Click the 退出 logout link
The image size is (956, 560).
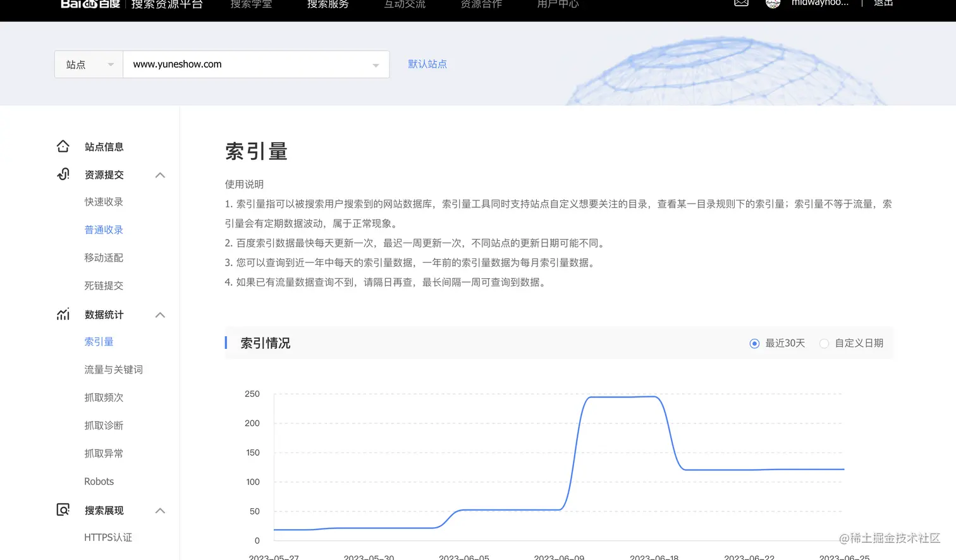[x=883, y=4]
